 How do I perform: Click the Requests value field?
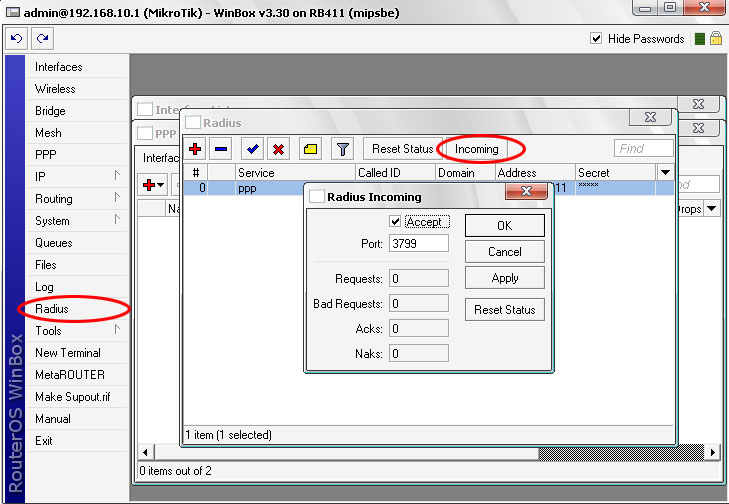[419, 279]
